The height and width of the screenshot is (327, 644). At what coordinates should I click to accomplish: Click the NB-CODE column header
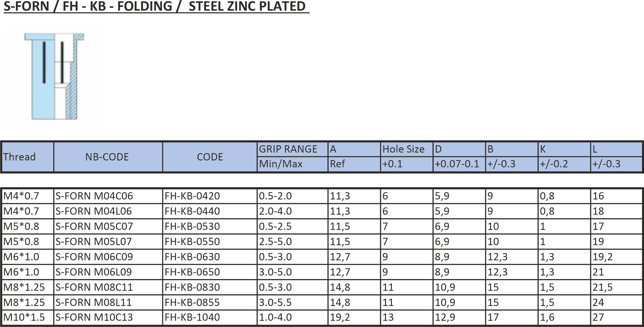click(x=108, y=157)
